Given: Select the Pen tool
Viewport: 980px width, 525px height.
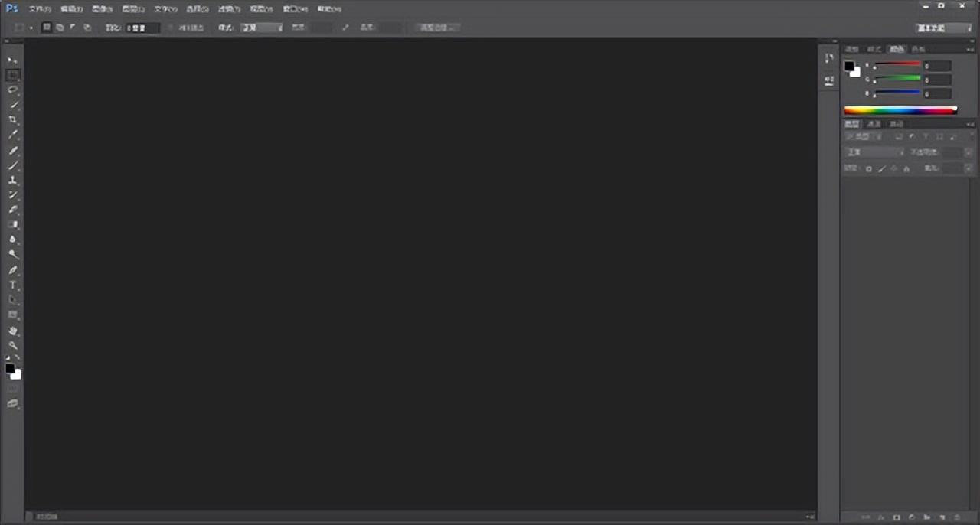Looking at the screenshot, I should (12, 269).
